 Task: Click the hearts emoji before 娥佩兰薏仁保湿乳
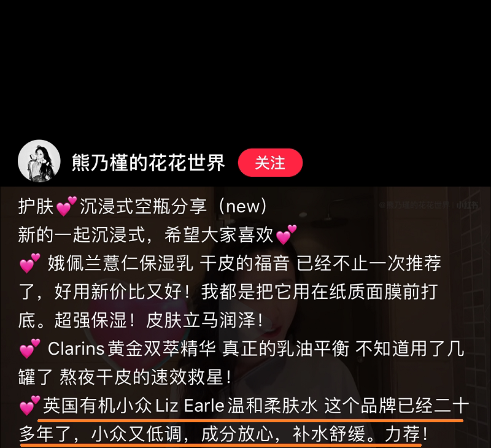coord(29,263)
